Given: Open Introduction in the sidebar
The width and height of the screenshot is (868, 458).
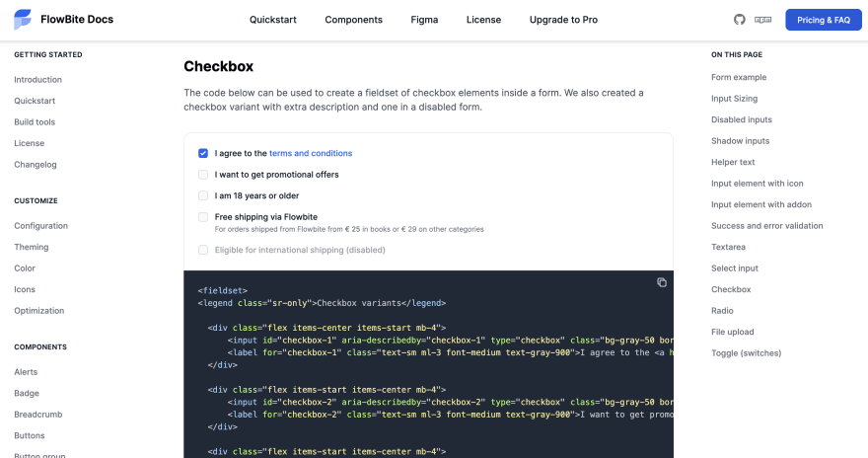Looking at the screenshot, I should click(38, 80).
